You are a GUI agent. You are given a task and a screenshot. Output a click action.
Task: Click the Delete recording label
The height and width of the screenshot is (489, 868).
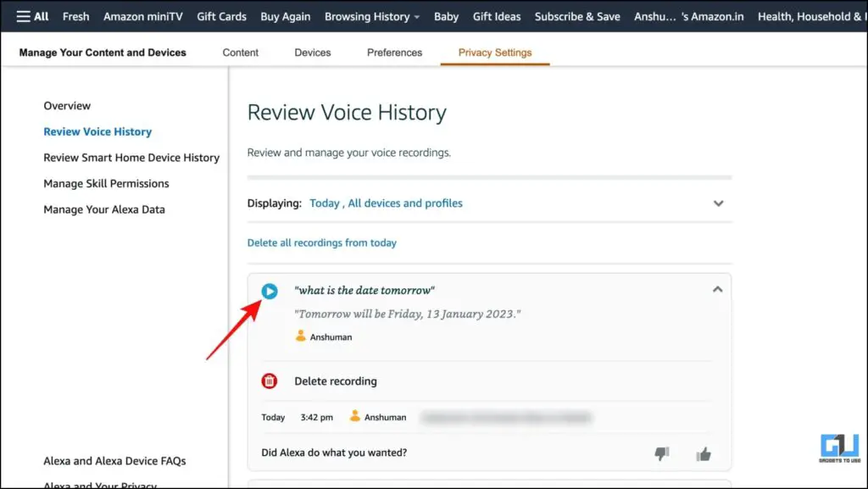336,381
